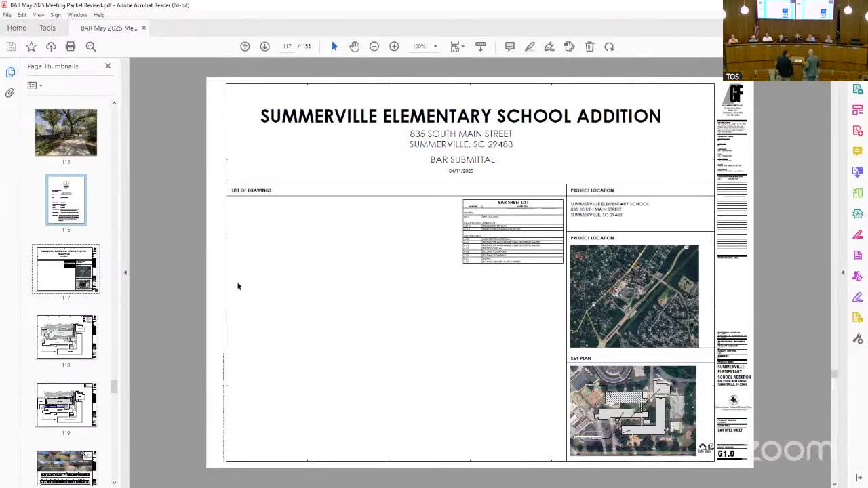Viewport: 868px width, 488px height.
Task: Switch to the Tools tab
Action: click(47, 28)
